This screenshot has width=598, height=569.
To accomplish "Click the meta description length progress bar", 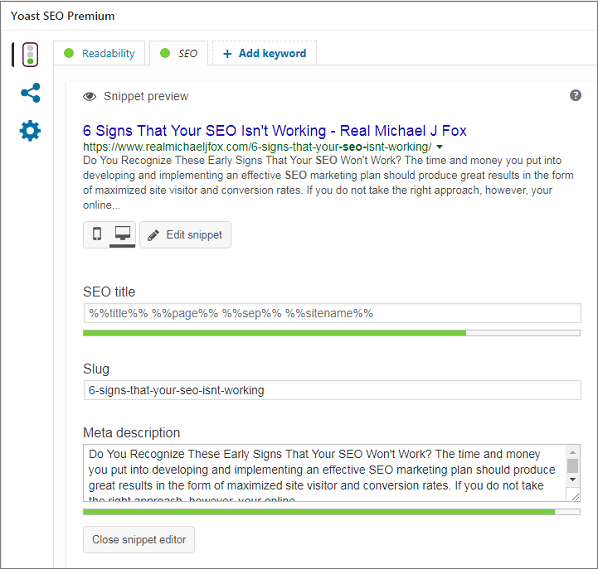I will coord(332,512).
